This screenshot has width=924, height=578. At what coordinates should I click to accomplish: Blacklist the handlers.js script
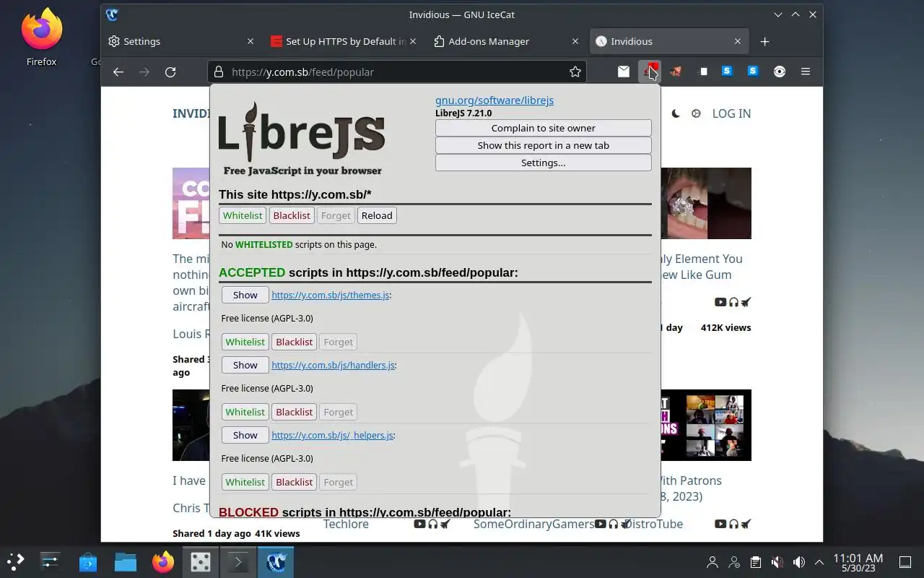pos(295,412)
